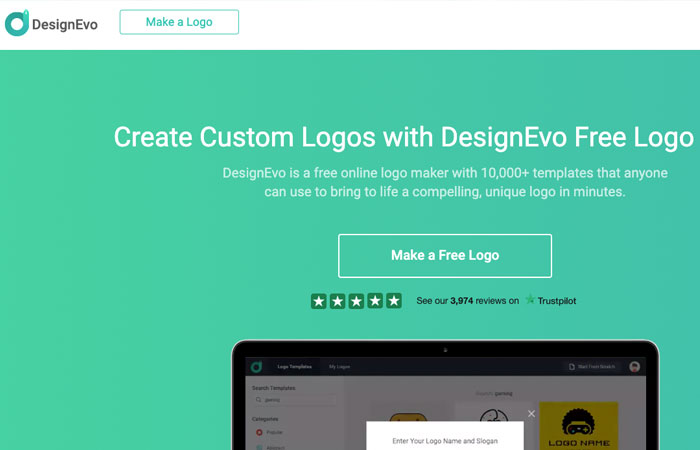Click the magnifier icon in search box
The height and width of the screenshot is (450, 700).
(x=258, y=400)
